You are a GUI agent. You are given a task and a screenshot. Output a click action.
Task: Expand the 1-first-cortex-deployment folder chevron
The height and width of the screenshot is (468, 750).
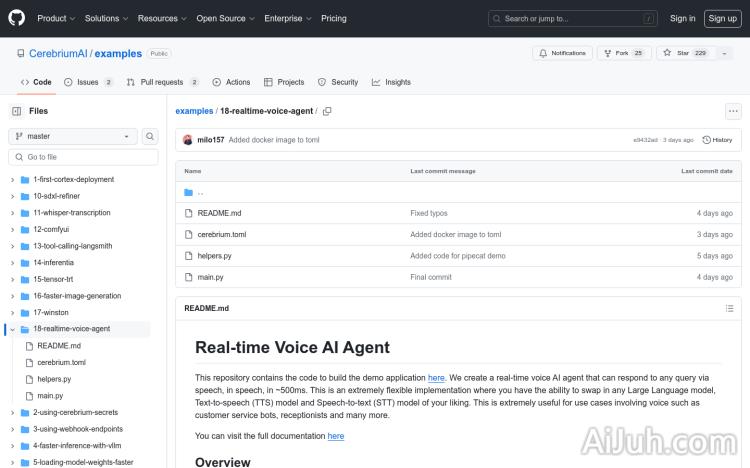tap(12, 179)
